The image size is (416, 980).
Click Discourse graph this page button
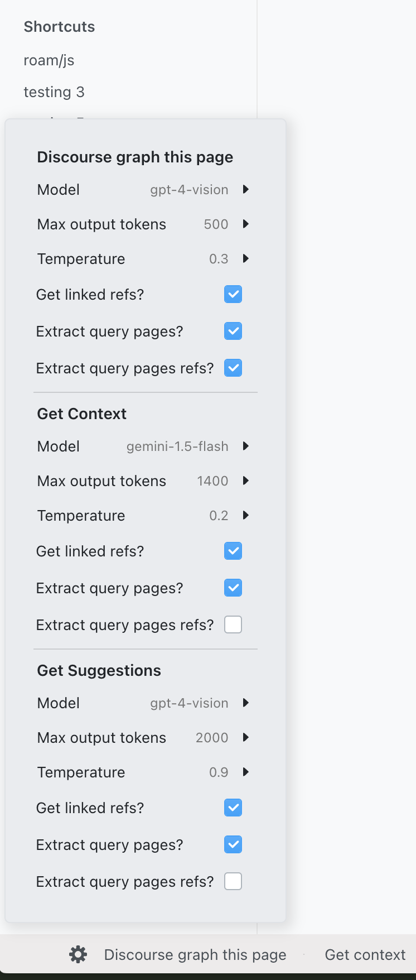click(195, 955)
